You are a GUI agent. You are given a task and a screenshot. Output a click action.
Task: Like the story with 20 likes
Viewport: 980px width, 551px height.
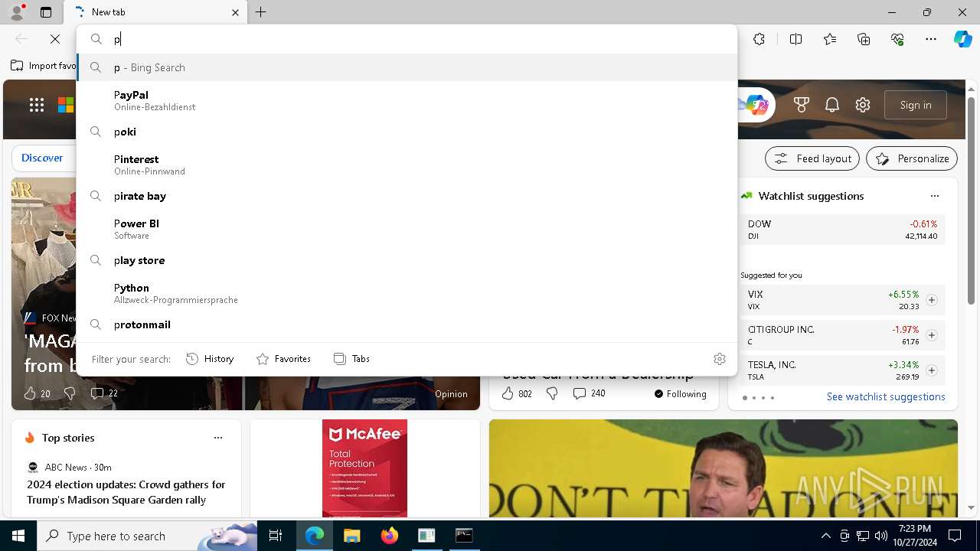pyautogui.click(x=36, y=393)
